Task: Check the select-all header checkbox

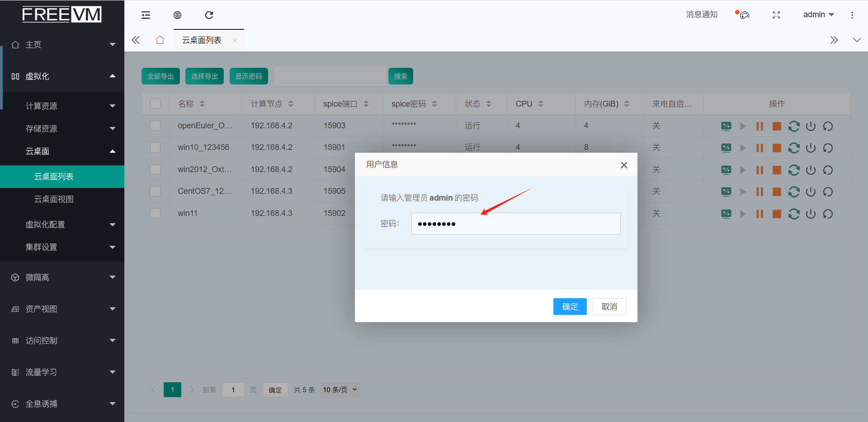Action: coord(155,104)
